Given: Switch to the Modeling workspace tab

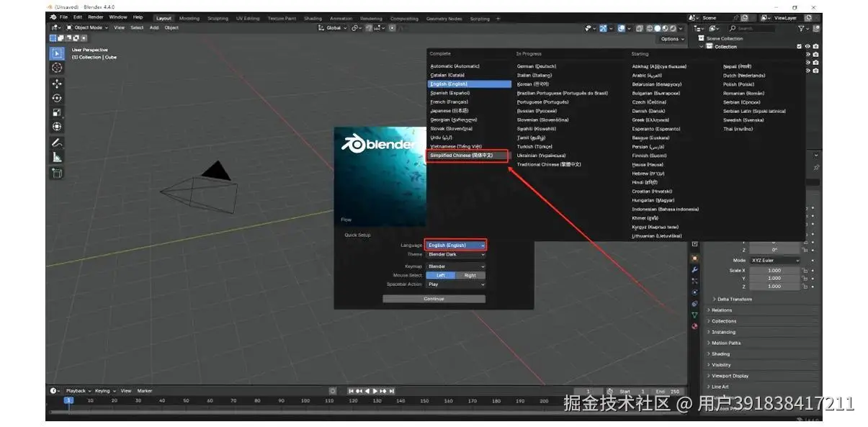Looking at the screenshot, I should coord(189,18).
